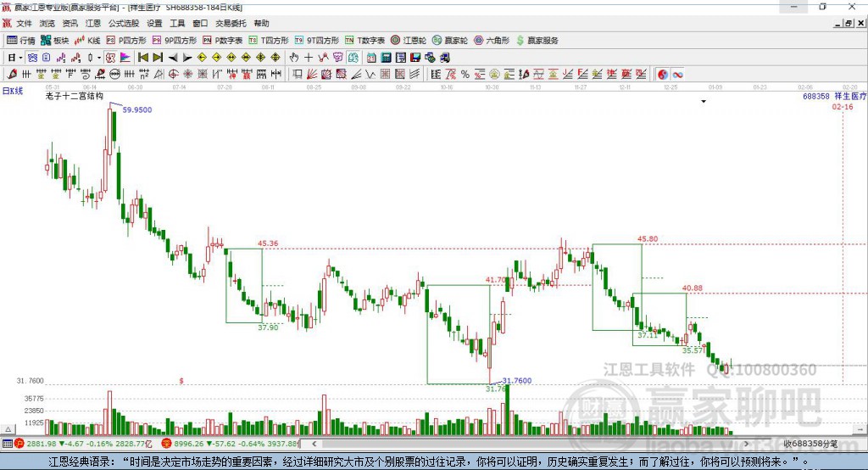
Task: Select the hand pan tool
Action: [x=294, y=58]
